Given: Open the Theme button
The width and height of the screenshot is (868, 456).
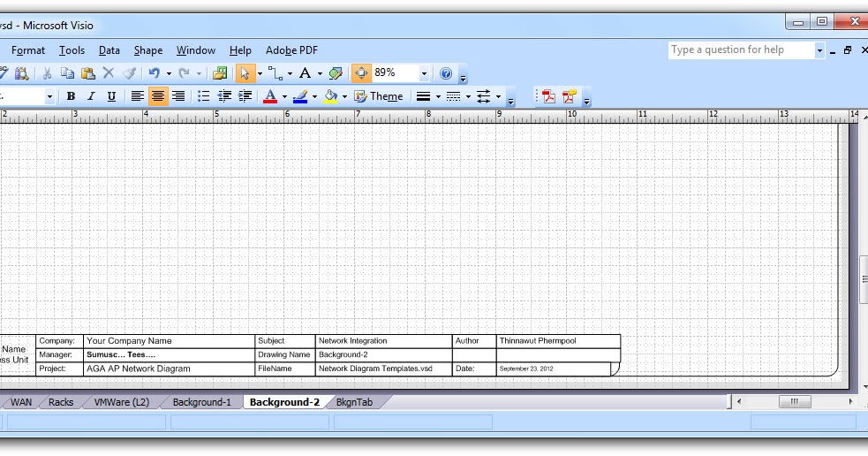Looking at the screenshot, I should 379,96.
